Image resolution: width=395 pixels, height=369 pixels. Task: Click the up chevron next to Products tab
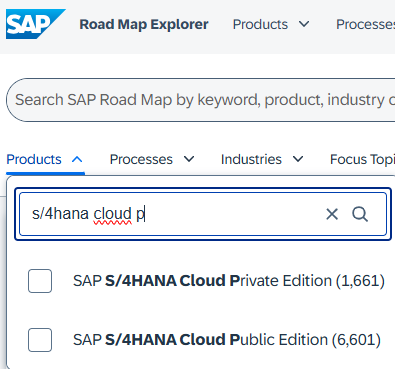pyautogui.click(x=77, y=159)
